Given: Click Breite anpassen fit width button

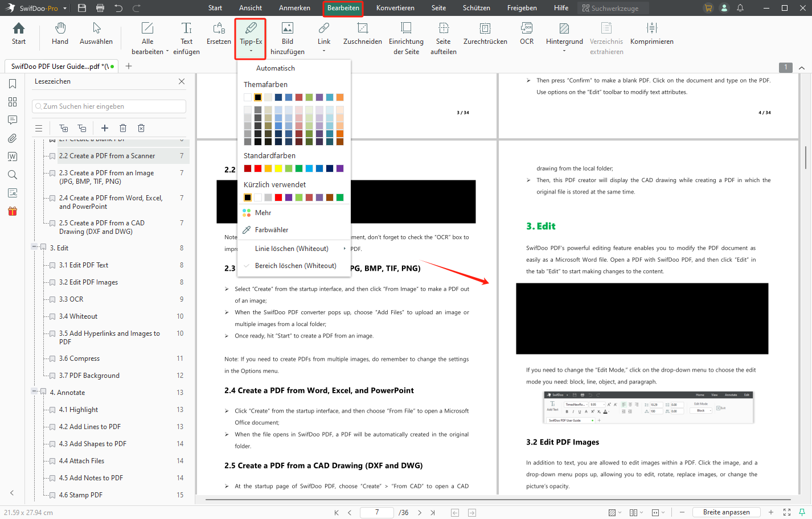Looking at the screenshot, I should (727, 512).
